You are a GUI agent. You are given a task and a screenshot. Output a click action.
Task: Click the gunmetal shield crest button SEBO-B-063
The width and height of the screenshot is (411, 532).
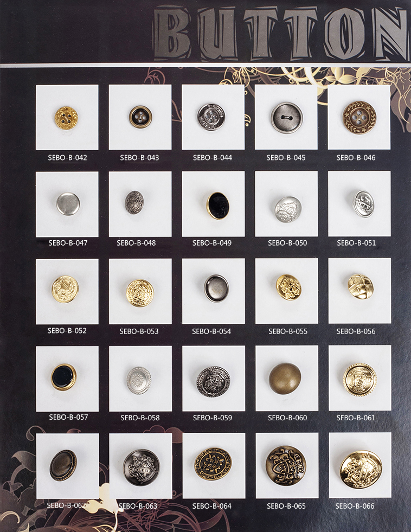click(141, 467)
